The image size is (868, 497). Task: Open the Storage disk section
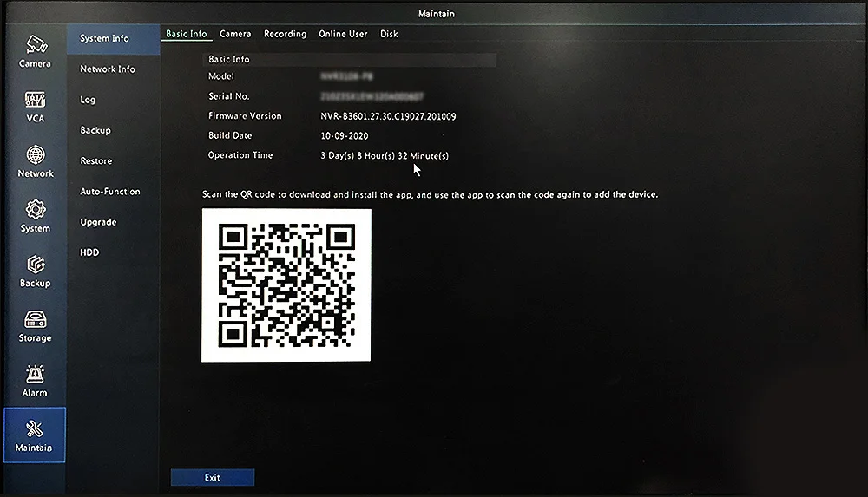[x=35, y=326]
